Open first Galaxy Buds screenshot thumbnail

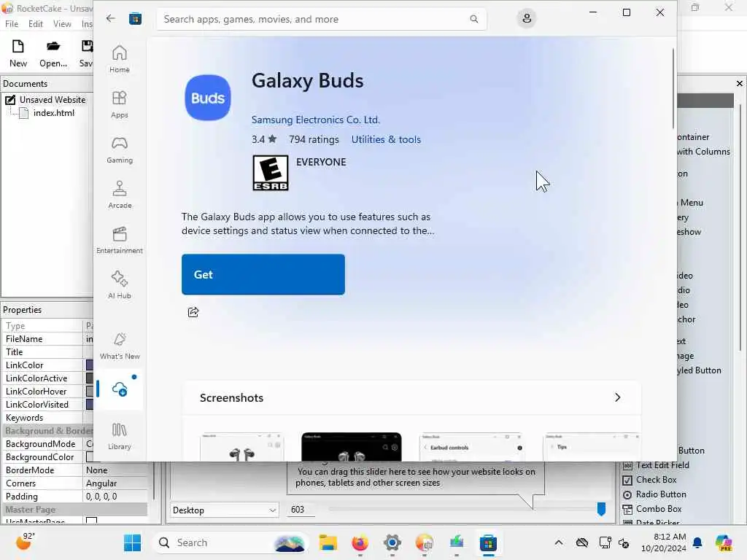[x=242, y=447]
